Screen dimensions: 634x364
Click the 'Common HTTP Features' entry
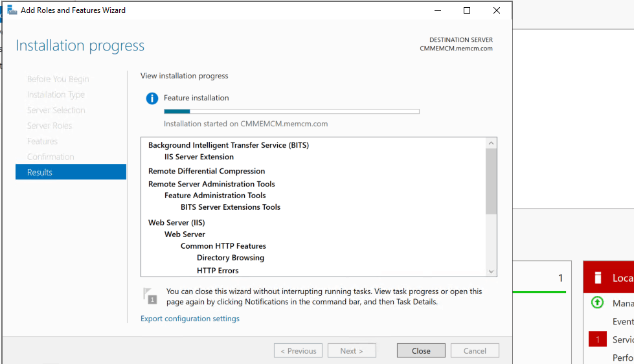pyautogui.click(x=223, y=246)
